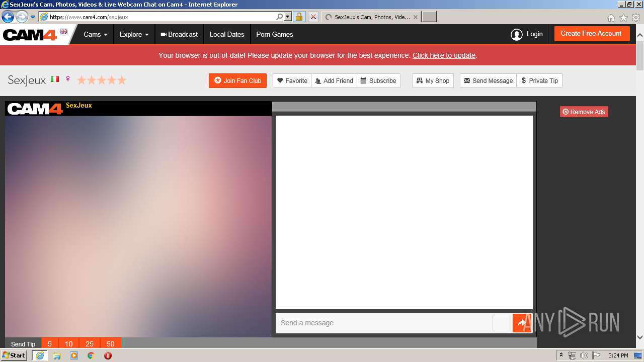
Task: Click the star rating row
Action: point(102,80)
